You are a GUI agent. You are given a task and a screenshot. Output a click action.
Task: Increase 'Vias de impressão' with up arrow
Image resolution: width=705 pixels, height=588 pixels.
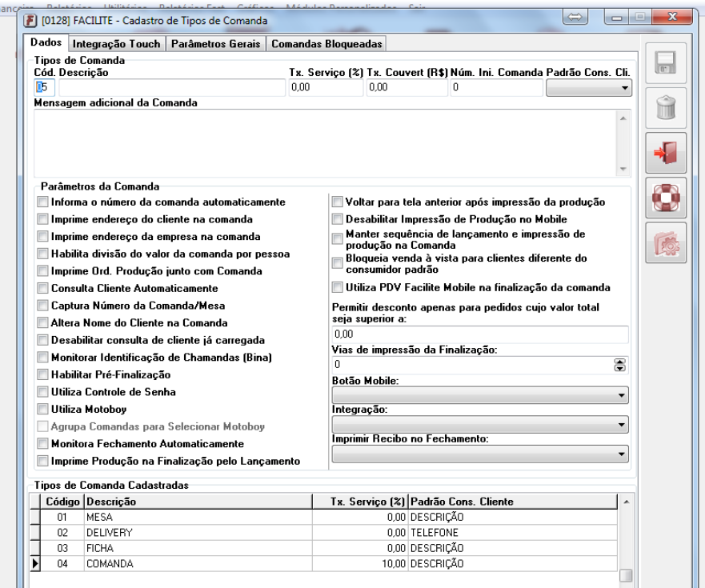click(620, 362)
